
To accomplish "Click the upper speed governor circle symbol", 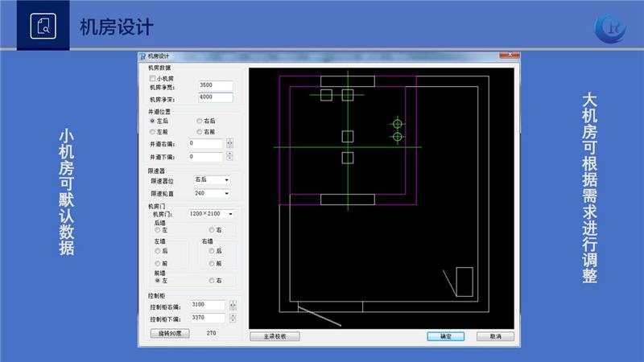I will 397,124.
